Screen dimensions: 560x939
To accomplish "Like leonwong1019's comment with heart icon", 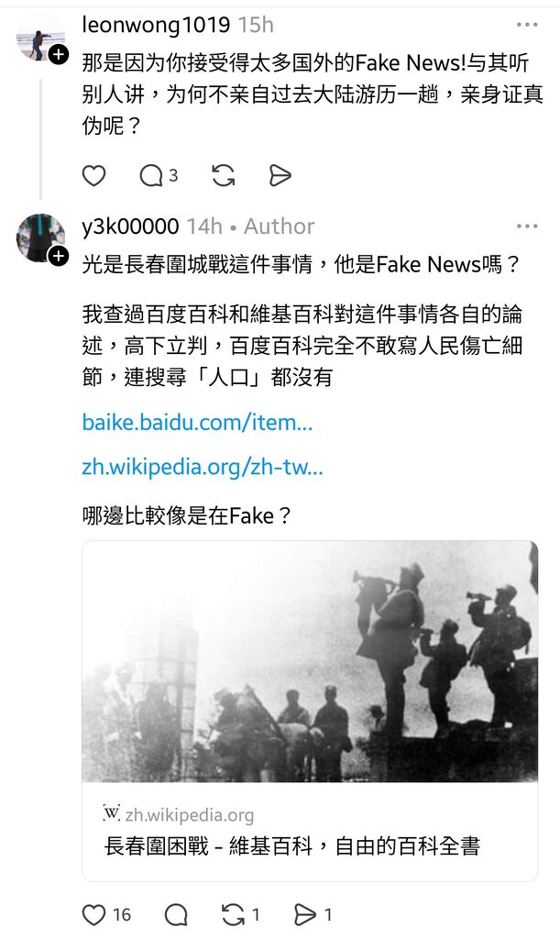I will point(93,175).
